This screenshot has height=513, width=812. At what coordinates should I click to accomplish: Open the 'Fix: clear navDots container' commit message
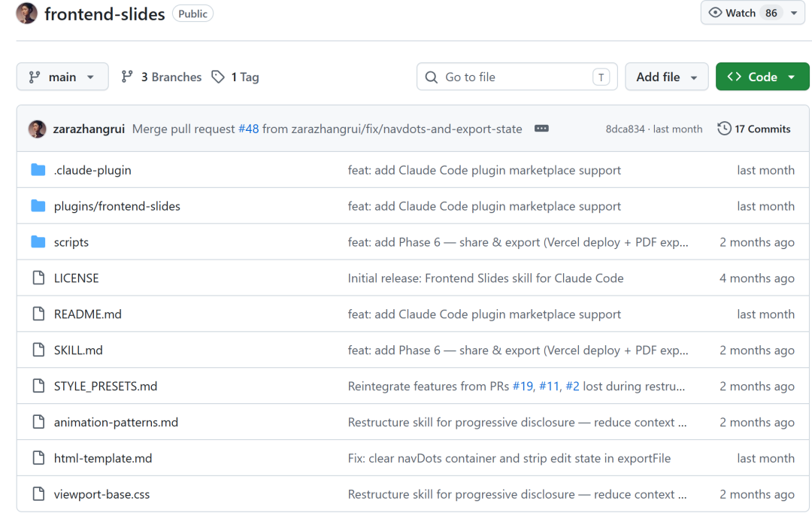pyautogui.click(x=509, y=459)
